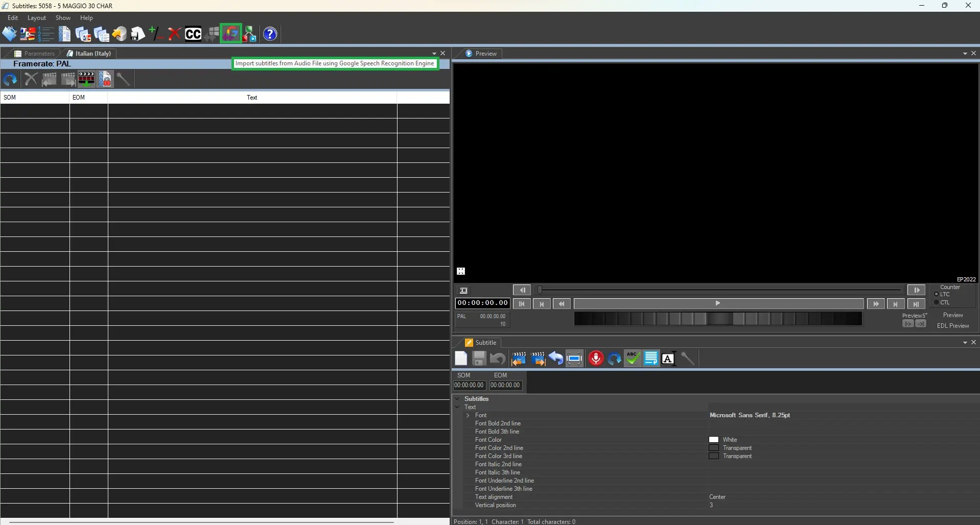Viewport: 980px width, 525px height.
Task: Expand the Font property row
Action: click(x=468, y=415)
